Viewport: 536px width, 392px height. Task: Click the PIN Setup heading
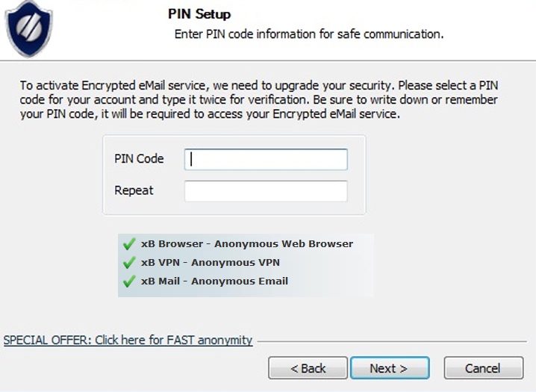199,14
